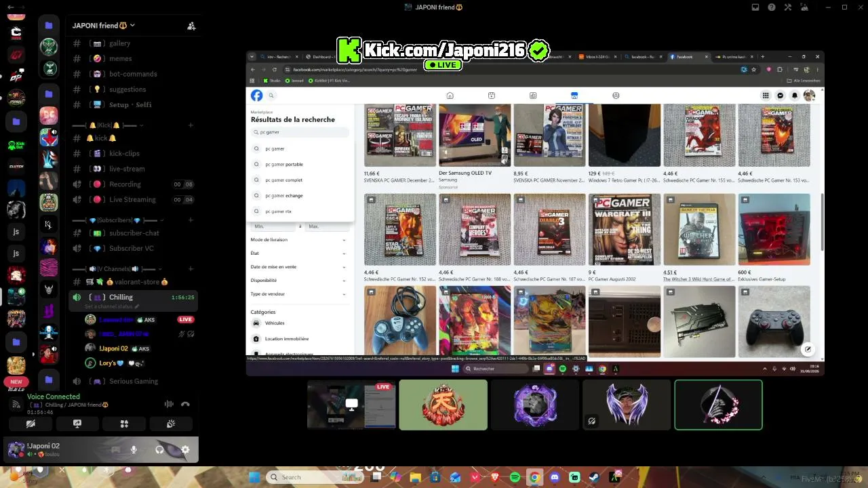This screenshot has width=868, height=488.
Task: Disconnect from the voice channel
Action: (x=185, y=404)
